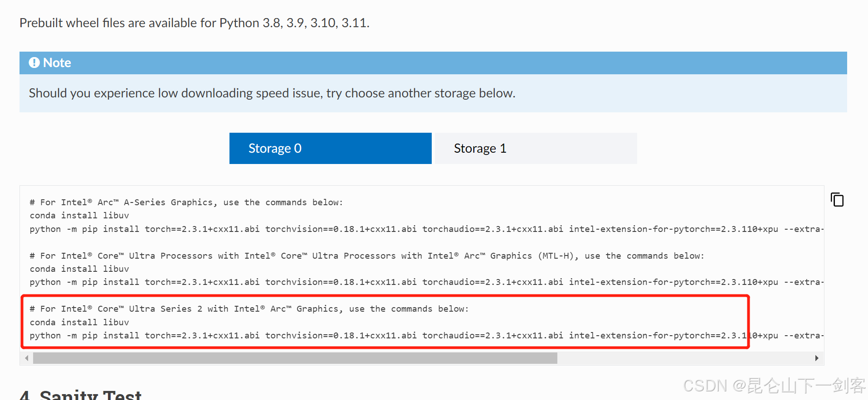
Task: Click the first conda install libuv line
Action: (79, 216)
